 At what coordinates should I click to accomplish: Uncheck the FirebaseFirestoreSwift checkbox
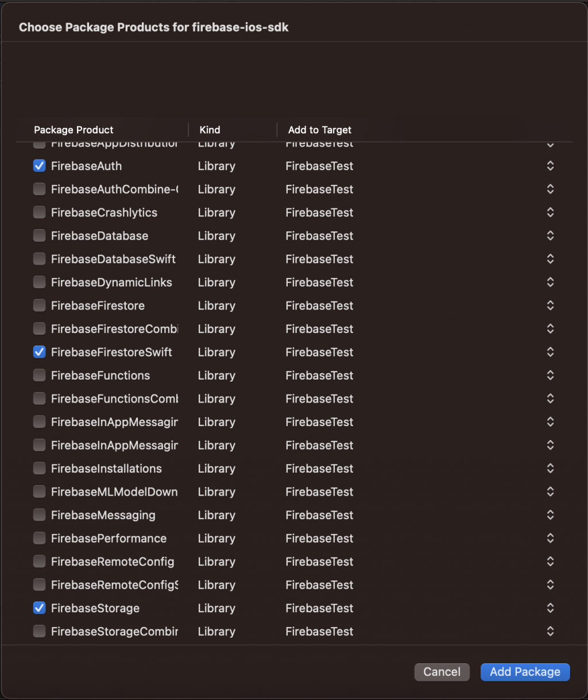click(39, 352)
